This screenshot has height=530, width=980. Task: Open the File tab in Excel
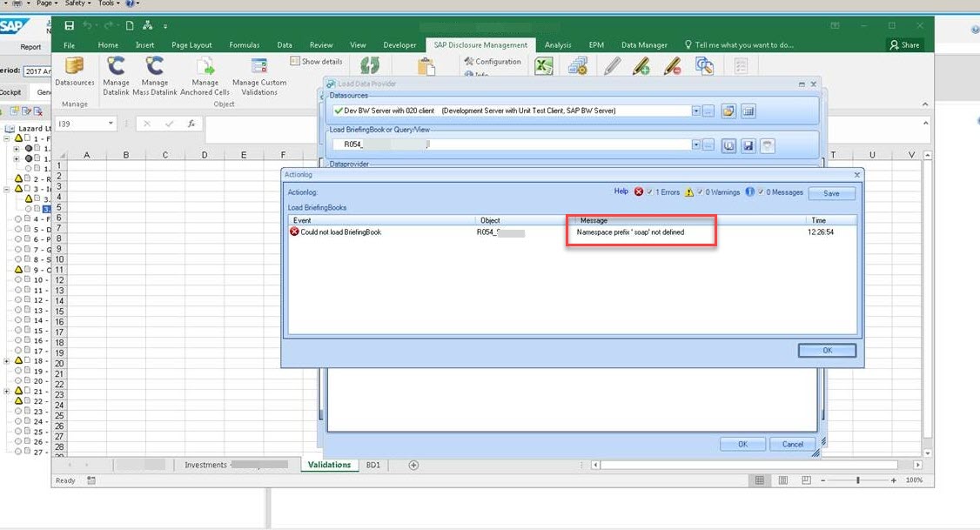tap(70, 45)
